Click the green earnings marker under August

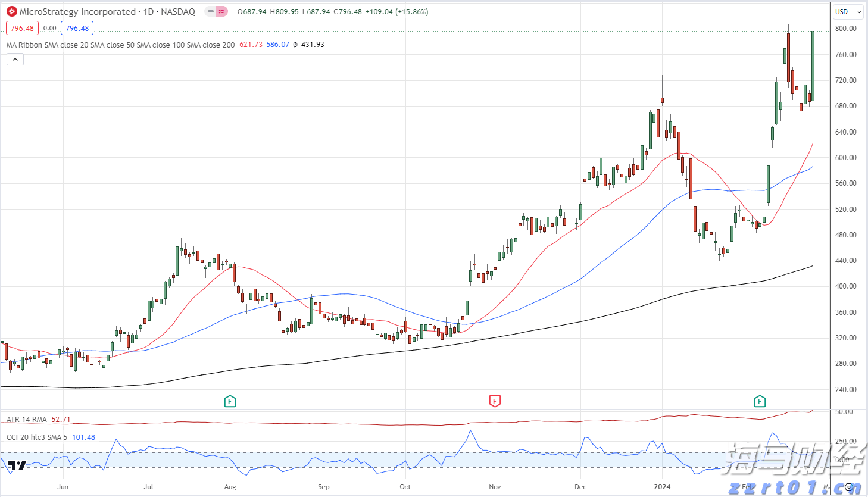tap(230, 401)
